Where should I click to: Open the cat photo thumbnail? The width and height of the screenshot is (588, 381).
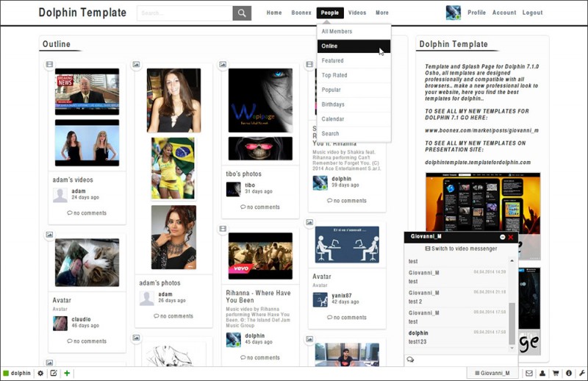tap(87, 263)
